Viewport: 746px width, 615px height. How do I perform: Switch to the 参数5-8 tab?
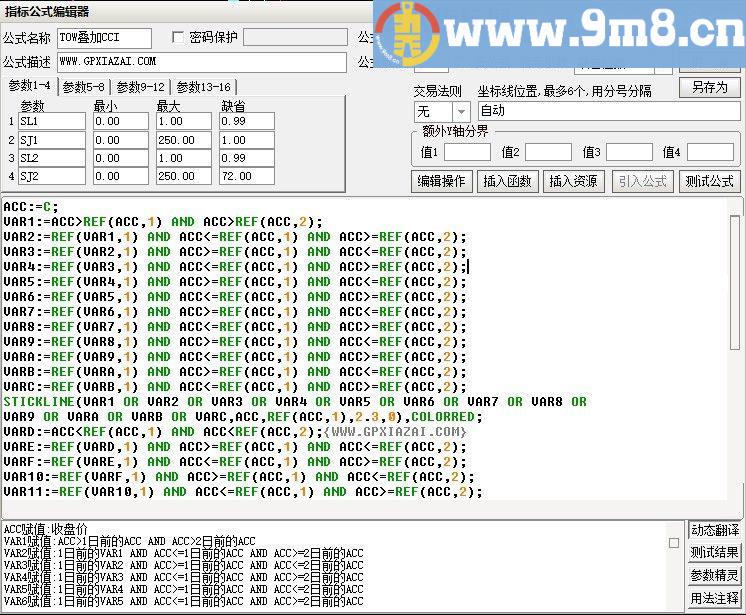click(x=83, y=87)
